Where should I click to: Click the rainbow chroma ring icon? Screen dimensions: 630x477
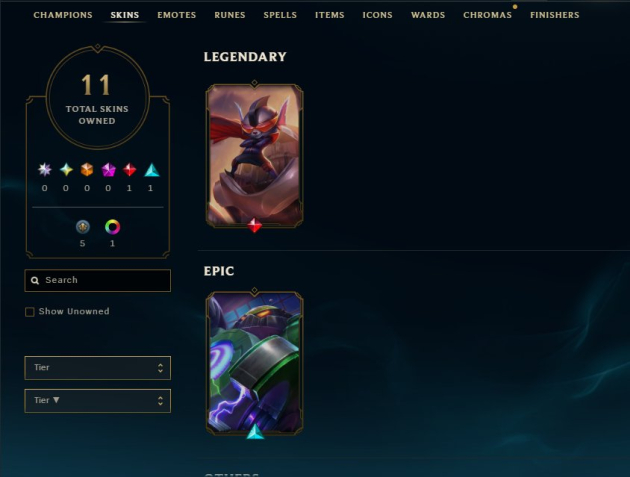pyautogui.click(x=112, y=227)
